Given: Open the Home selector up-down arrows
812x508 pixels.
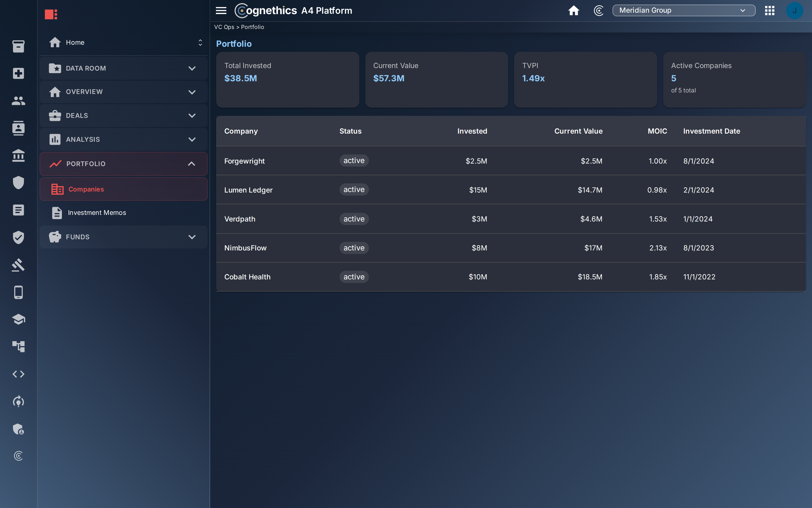Looking at the screenshot, I should point(200,42).
